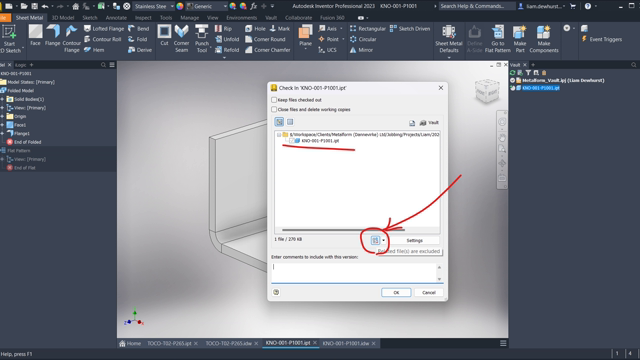Open the Punch Tool
640x360 pixels.
(202, 39)
